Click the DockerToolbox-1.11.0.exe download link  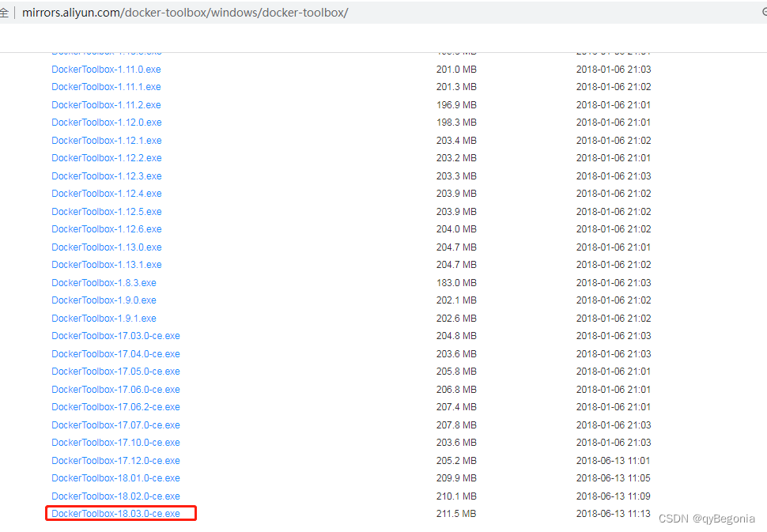tap(106, 69)
